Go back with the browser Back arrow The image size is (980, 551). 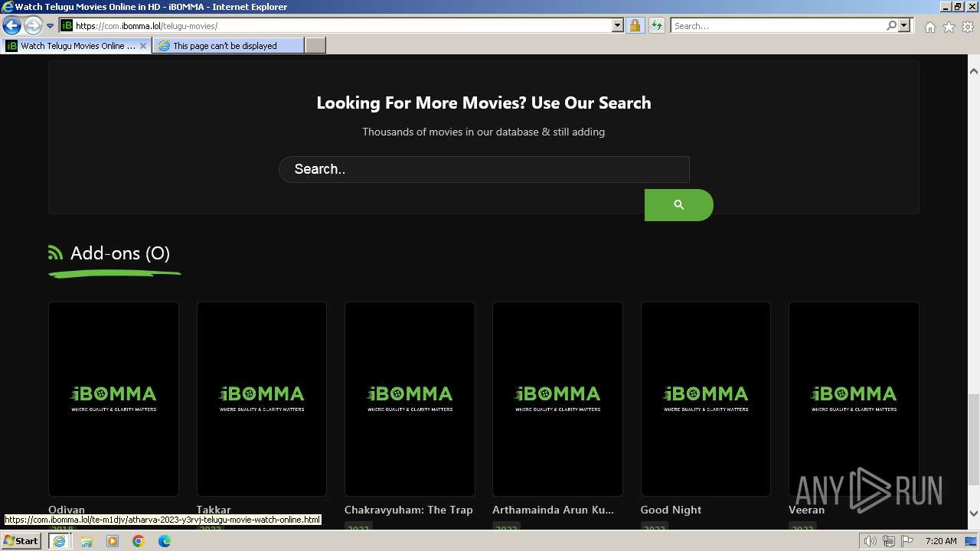(11, 25)
